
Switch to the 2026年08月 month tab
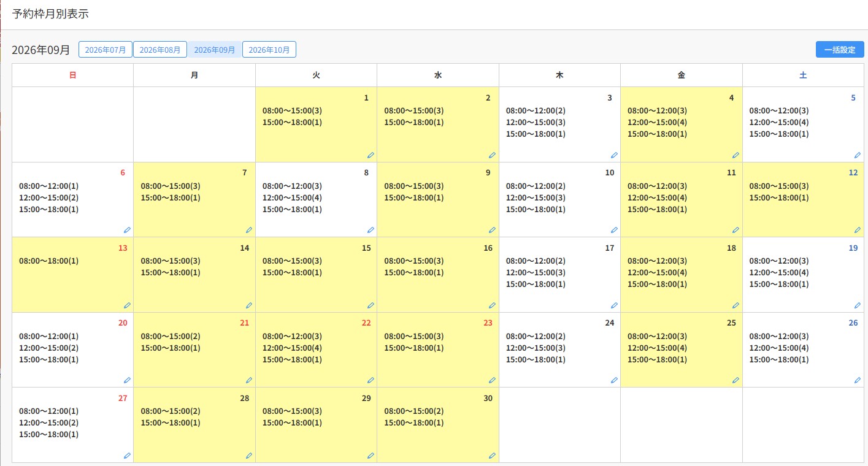click(x=160, y=50)
